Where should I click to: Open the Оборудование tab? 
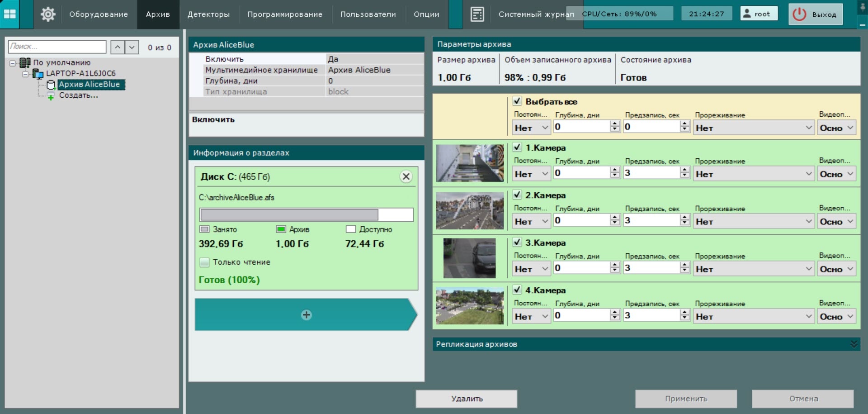tap(98, 14)
